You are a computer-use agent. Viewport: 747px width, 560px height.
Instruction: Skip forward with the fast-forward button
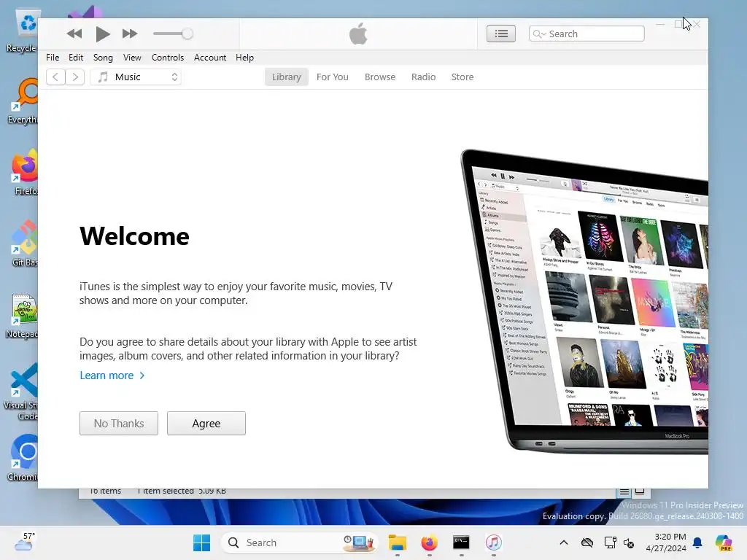coord(130,34)
